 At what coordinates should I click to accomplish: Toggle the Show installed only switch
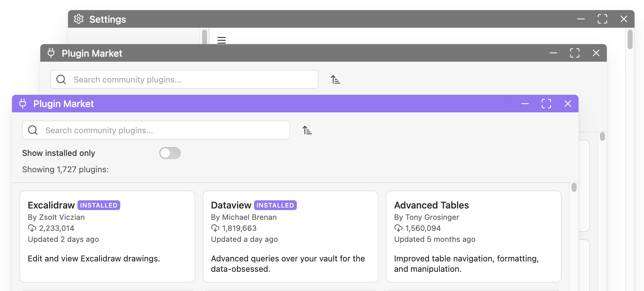[170, 153]
